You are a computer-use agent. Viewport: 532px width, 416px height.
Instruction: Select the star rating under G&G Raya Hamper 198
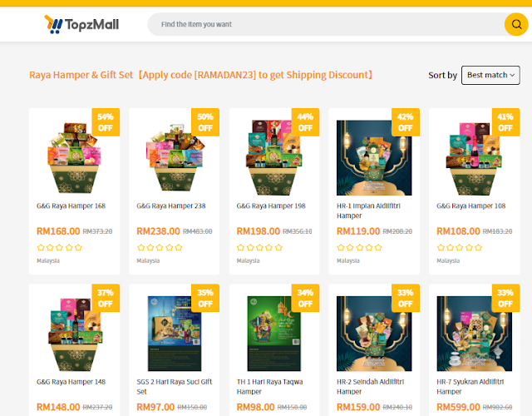259,248
